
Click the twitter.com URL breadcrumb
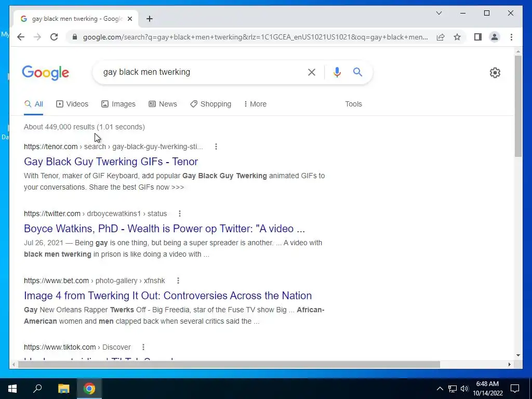[x=96, y=214]
